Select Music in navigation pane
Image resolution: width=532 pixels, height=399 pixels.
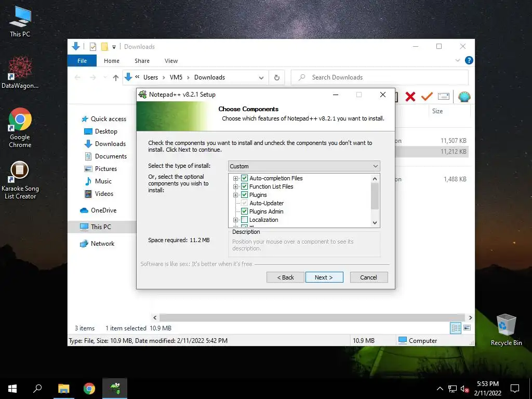[98, 181]
